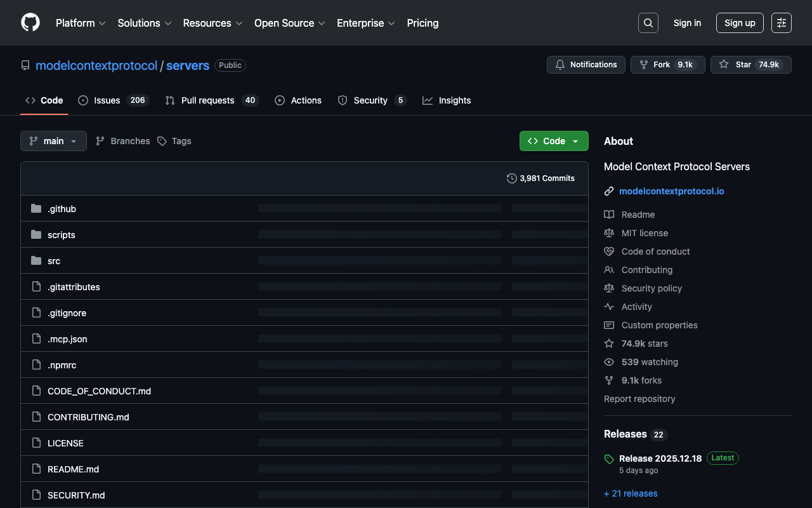Click the appearance settings icon button
This screenshot has height=508, width=812.
tap(781, 23)
